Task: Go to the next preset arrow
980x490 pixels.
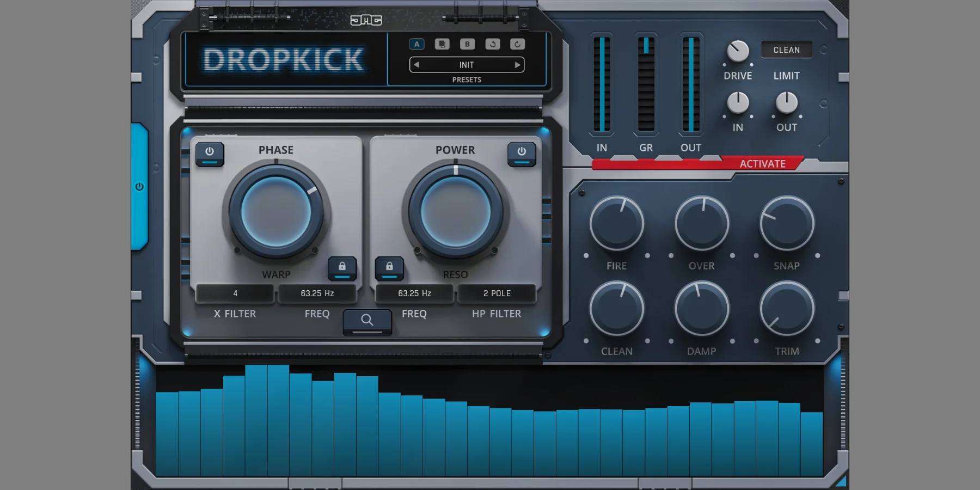Action: pos(517,65)
